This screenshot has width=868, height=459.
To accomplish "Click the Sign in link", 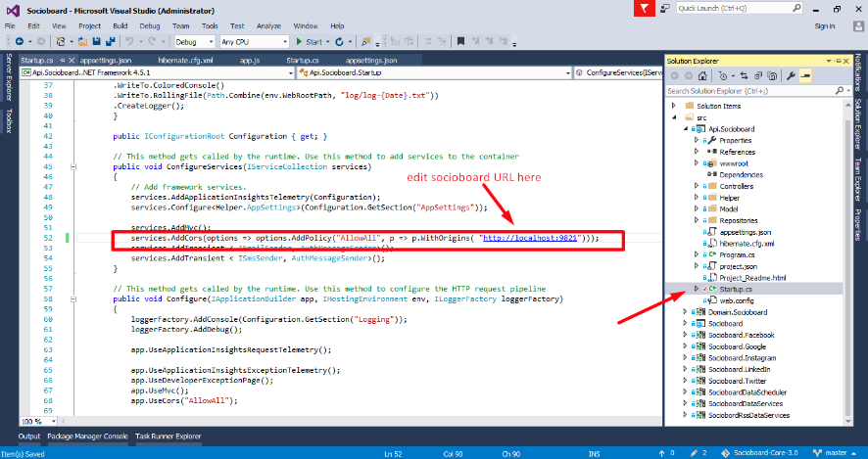I will click(x=825, y=26).
